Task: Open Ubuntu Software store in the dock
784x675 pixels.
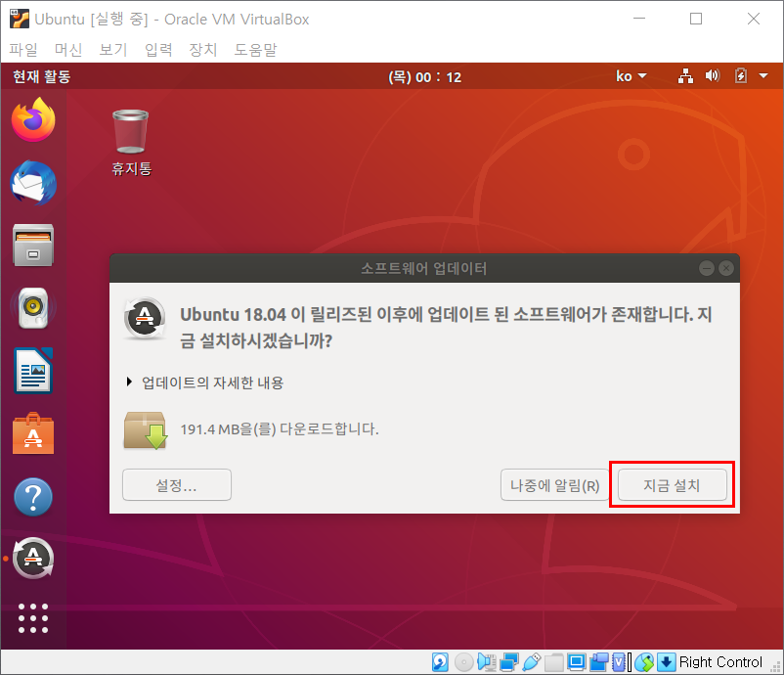Action: [33, 433]
